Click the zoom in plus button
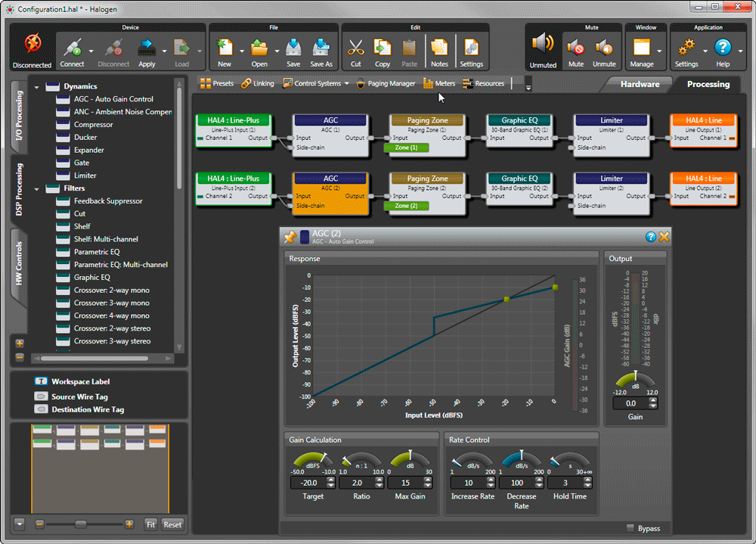This screenshot has height=544, width=756. [129, 524]
